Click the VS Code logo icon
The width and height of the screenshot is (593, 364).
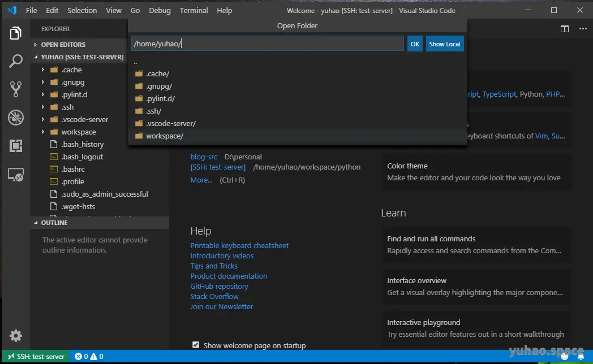pos(12,10)
